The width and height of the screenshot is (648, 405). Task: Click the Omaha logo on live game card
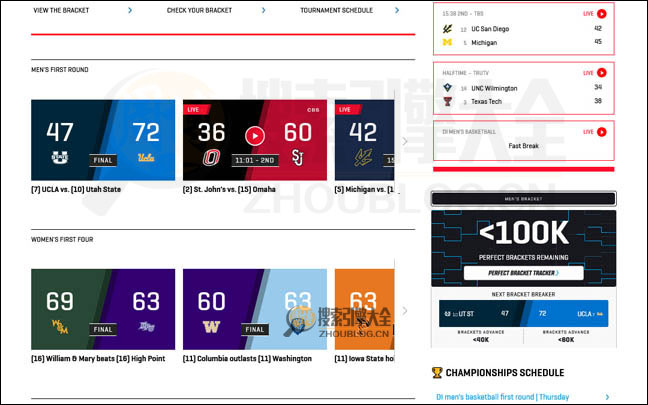(211, 157)
